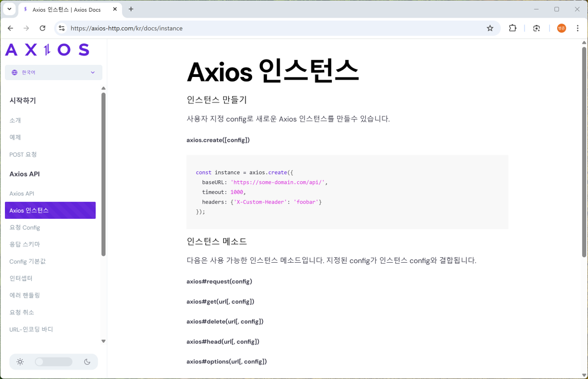The image size is (588, 379).
Task: Open the POST 요청 sidebar link
Action: coord(23,154)
